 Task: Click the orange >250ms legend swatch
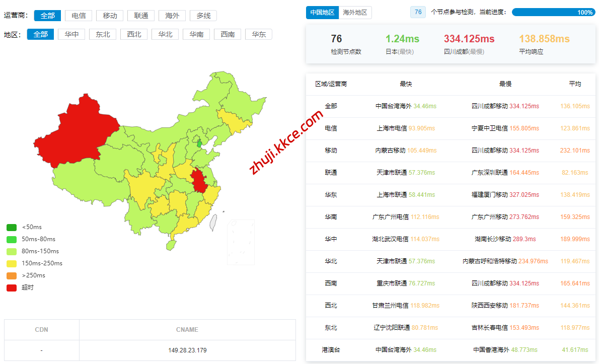coord(12,275)
